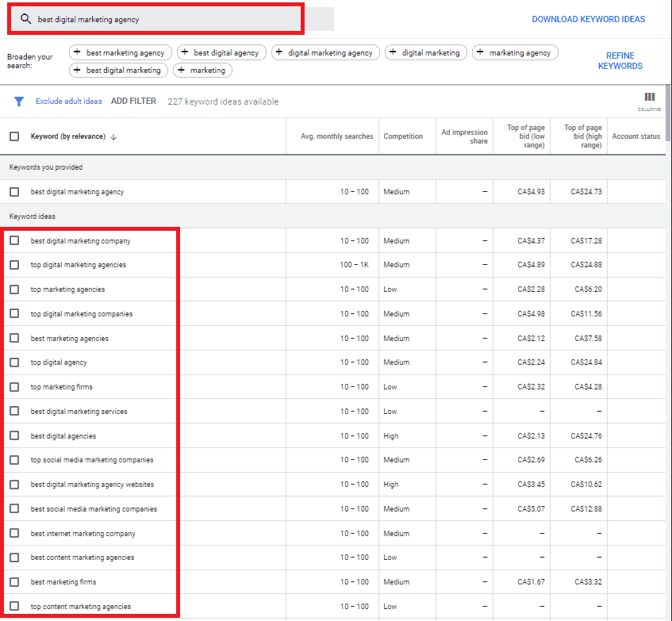Image resolution: width=672 pixels, height=621 pixels.
Task: Open REFINE KEYWORDS panel
Action: (x=620, y=61)
